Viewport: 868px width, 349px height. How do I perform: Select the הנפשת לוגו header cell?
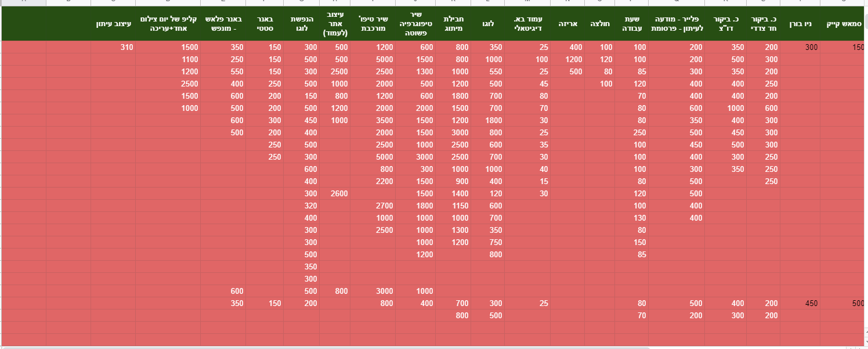coord(301,24)
